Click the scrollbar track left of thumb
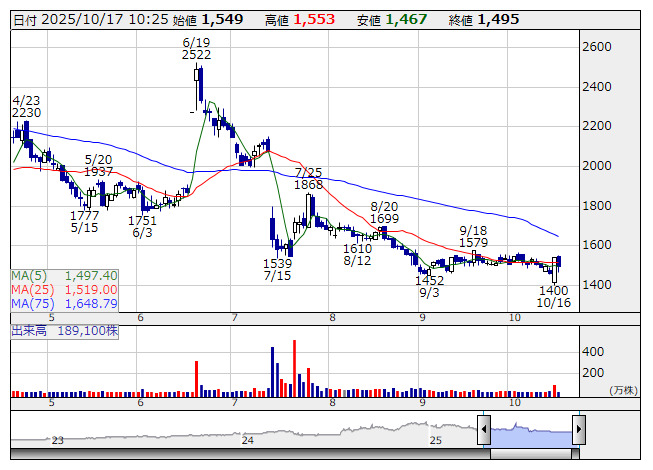The width and height of the screenshot is (653, 470). pyautogui.click(x=250, y=454)
